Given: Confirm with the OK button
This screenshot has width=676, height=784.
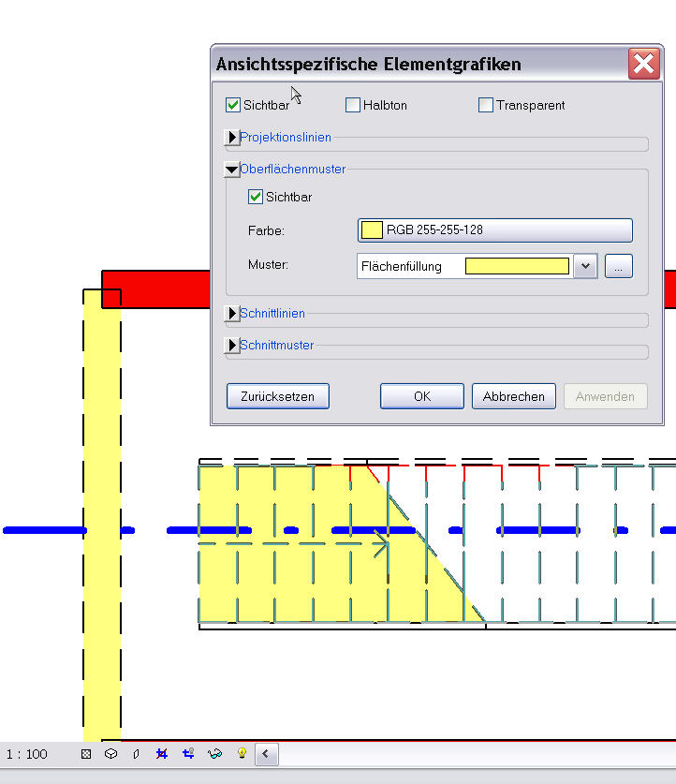Looking at the screenshot, I should 422,396.
